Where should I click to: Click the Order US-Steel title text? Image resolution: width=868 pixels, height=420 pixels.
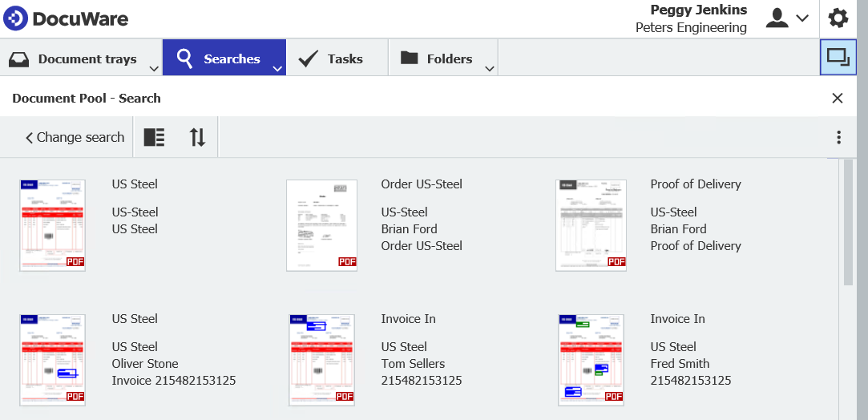point(422,184)
